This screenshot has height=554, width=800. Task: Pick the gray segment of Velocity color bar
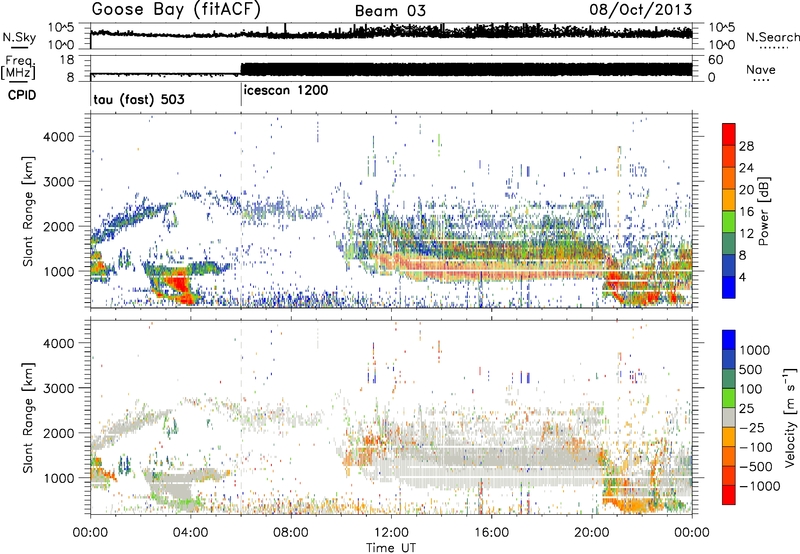pyautogui.click(x=729, y=418)
